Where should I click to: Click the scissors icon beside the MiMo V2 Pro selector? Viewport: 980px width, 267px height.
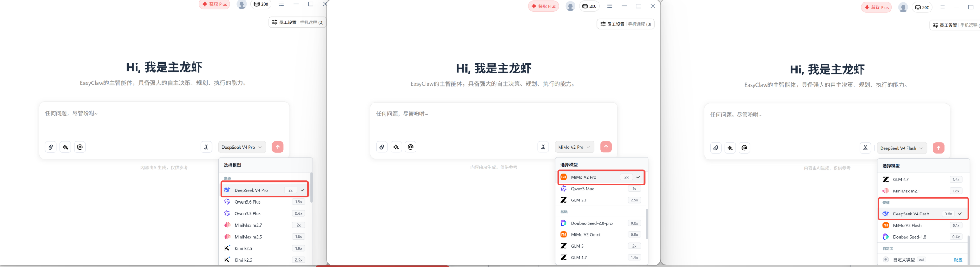[x=543, y=147]
